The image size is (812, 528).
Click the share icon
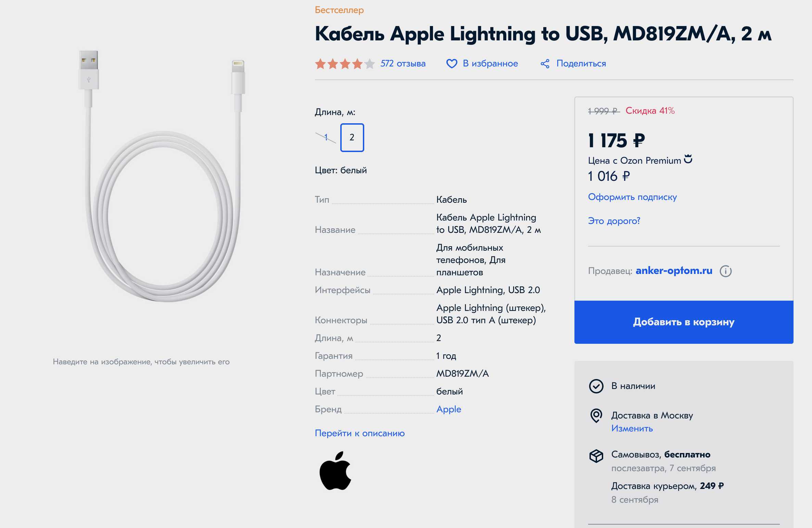pyautogui.click(x=545, y=64)
